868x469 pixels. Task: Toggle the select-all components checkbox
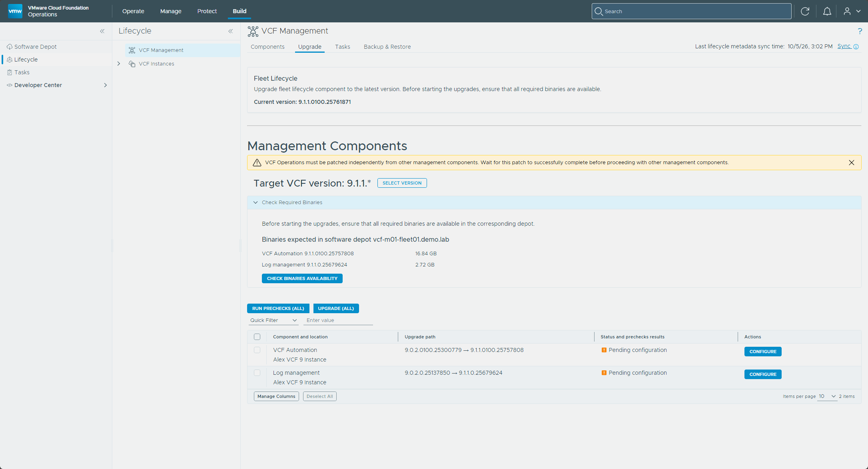click(257, 337)
